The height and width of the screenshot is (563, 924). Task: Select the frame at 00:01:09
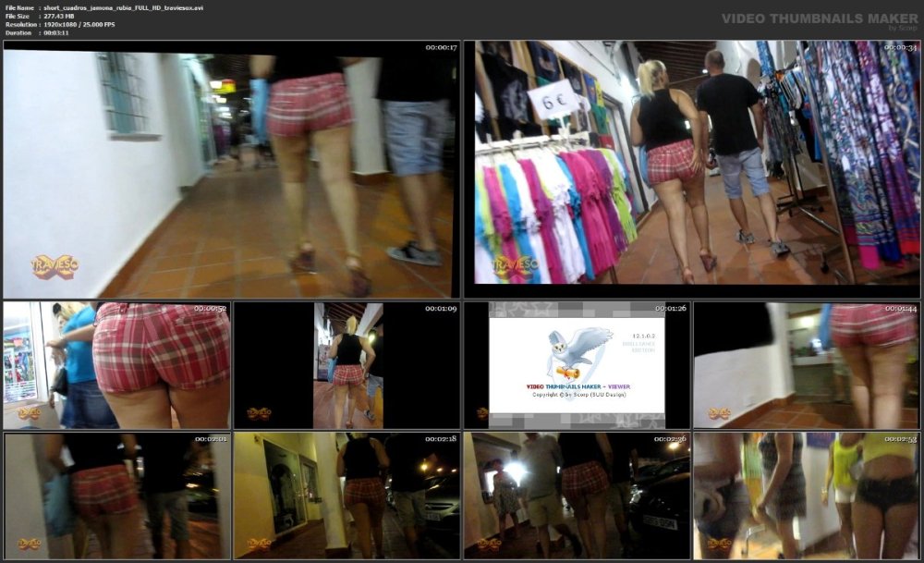[x=346, y=365]
